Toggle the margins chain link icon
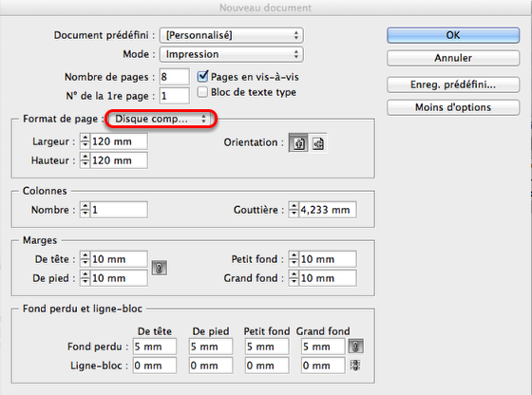This screenshot has width=532, height=395. (160, 268)
